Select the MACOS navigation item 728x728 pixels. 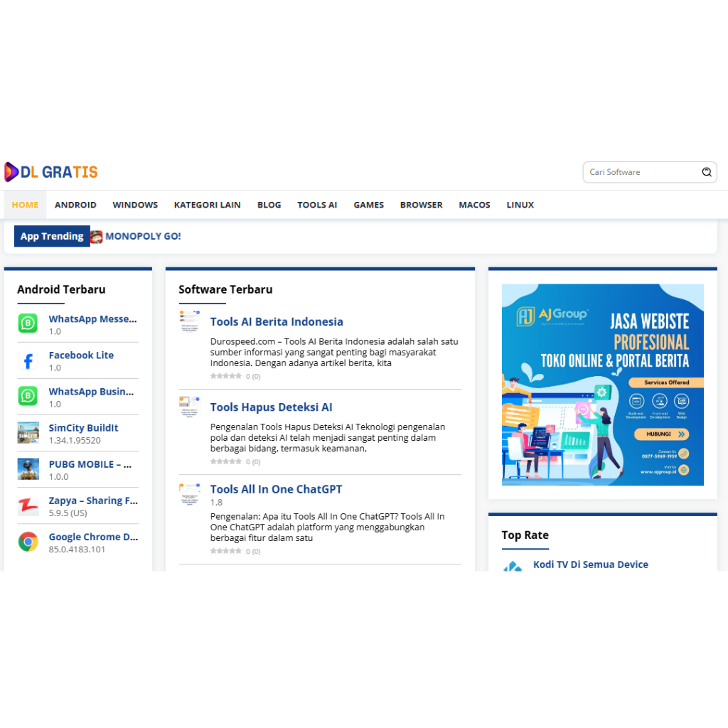(474, 205)
